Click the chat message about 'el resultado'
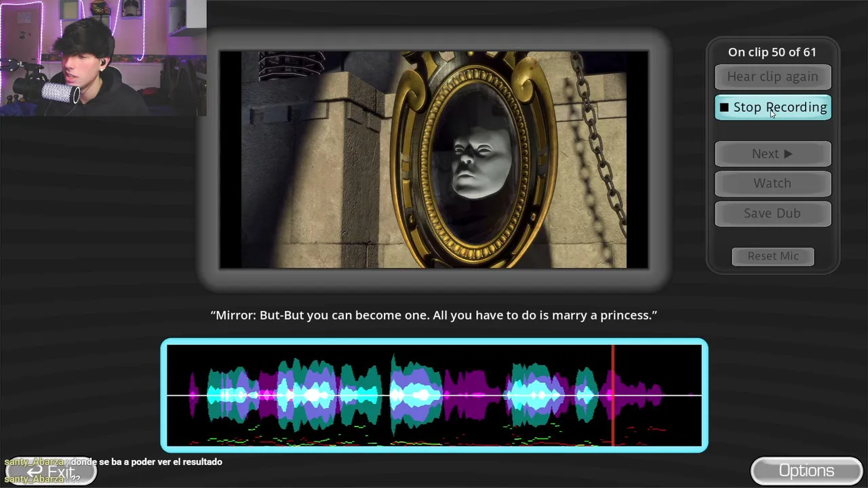 tap(113, 462)
